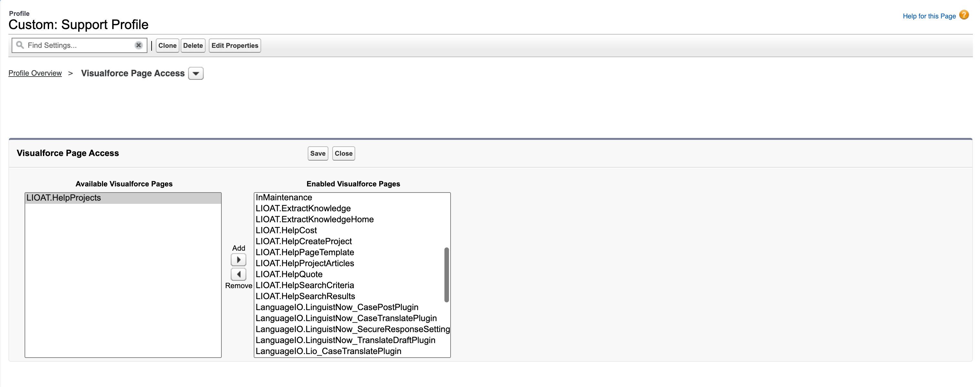Select LanguageIO.Lio_CaseTranslatePlugin entry
Image resolution: width=980 pixels, height=387 pixels.
(349, 352)
